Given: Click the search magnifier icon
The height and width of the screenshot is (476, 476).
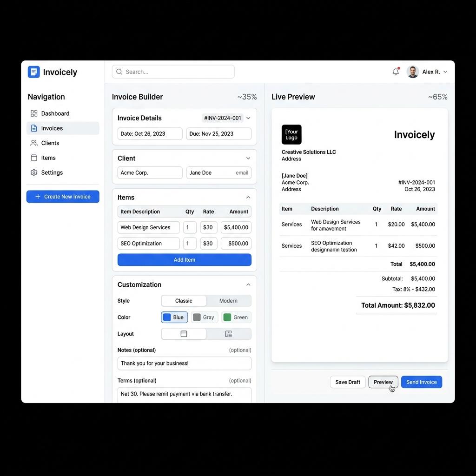Looking at the screenshot, I should coord(119,72).
